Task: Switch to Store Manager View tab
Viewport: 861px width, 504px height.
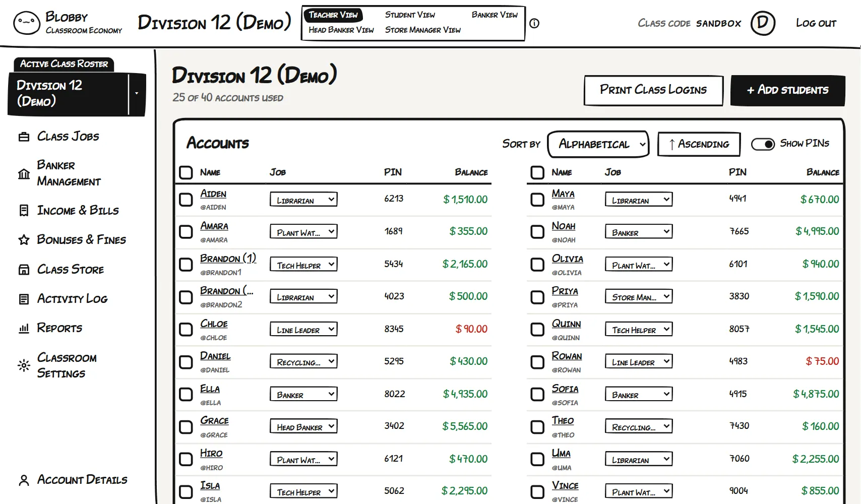Action: (x=423, y=30)
